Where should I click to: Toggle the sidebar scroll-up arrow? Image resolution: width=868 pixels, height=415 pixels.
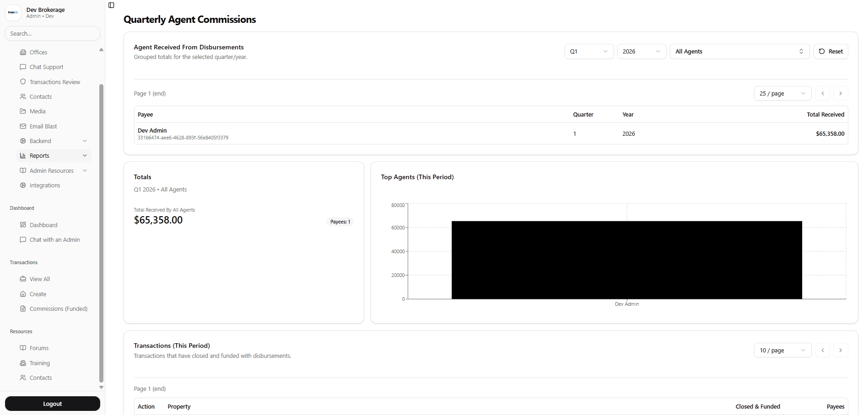pyautogui.click(x=101, y=49)
